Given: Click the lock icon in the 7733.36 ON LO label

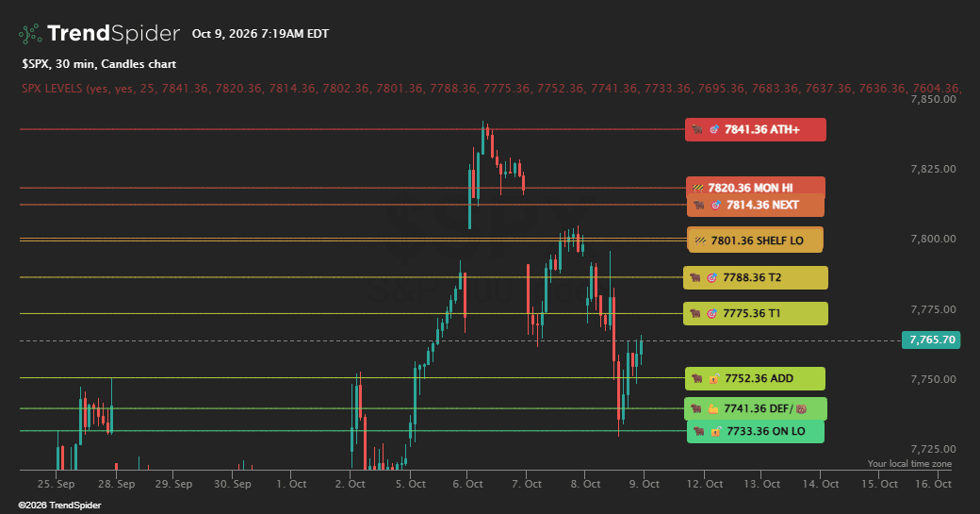Looking at the screenshot, I should pyautogui.click(x=716, y=431).
